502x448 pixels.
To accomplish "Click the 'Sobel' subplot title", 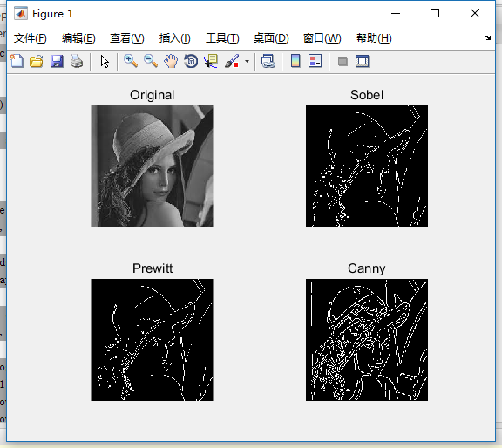I will (367, 95).
